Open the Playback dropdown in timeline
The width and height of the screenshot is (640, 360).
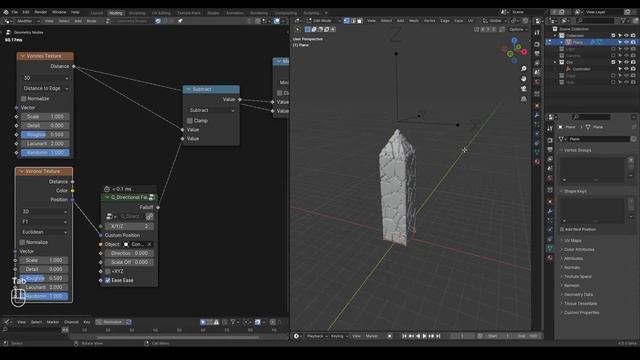point(317,336)
